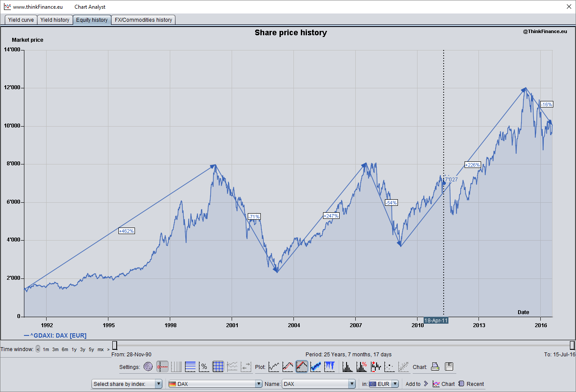Set time window to 5y
Screen dimensions: 576x392
tap(91, 349)
